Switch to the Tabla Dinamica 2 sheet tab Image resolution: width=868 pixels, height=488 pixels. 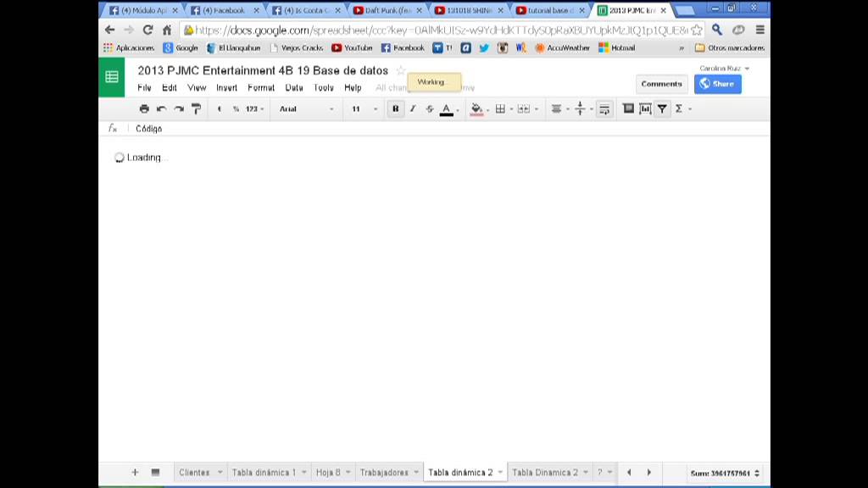545,473
